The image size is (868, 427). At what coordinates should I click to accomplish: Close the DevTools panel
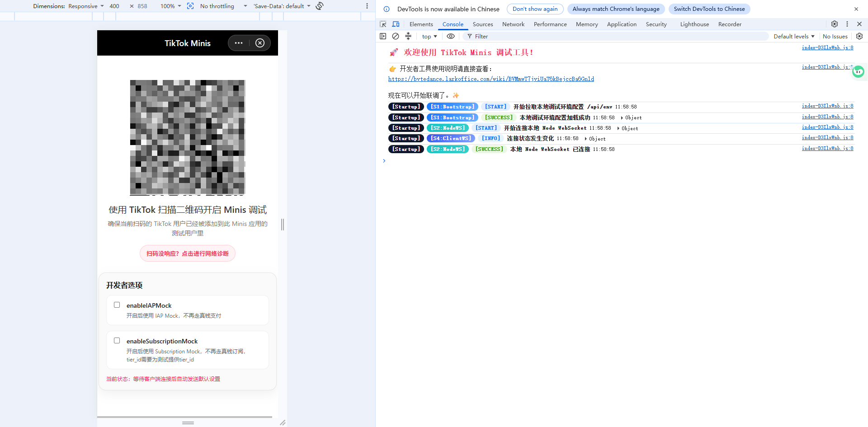[859, 24]
